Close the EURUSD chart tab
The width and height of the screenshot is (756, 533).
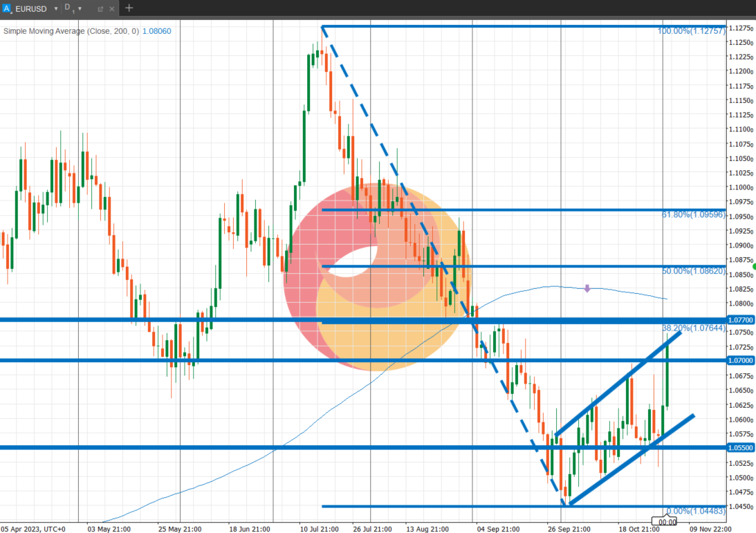click(112, 9)
